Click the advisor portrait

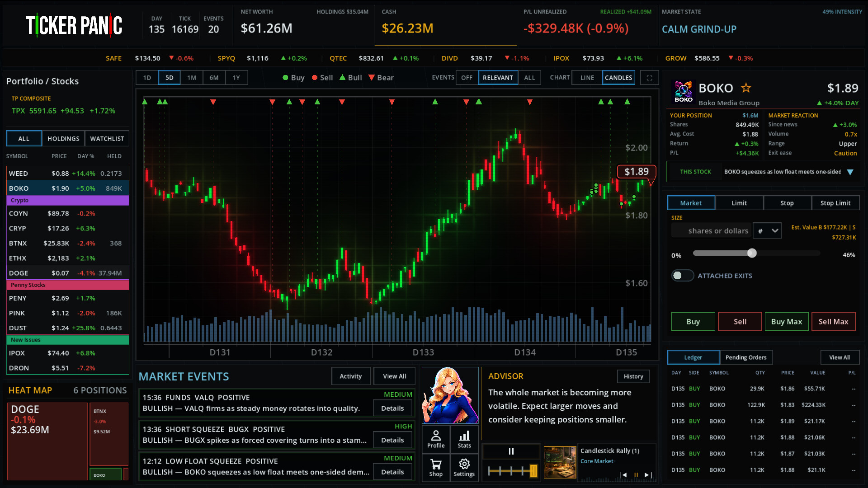click(x=450, y=395)
